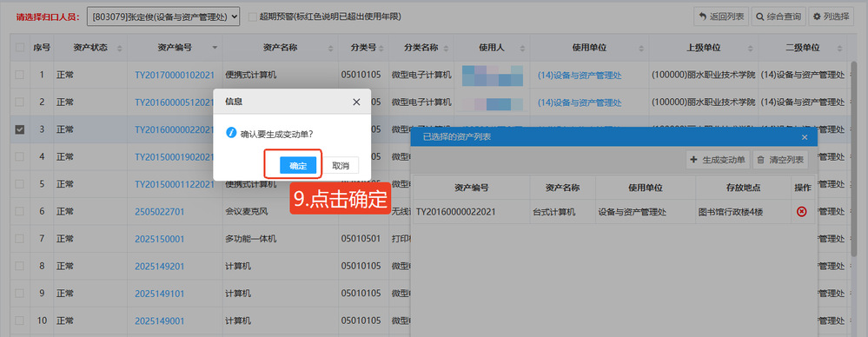868x337 pixels.
Task: Check the select-all checkbox in table header
Action: coord(20,48)
